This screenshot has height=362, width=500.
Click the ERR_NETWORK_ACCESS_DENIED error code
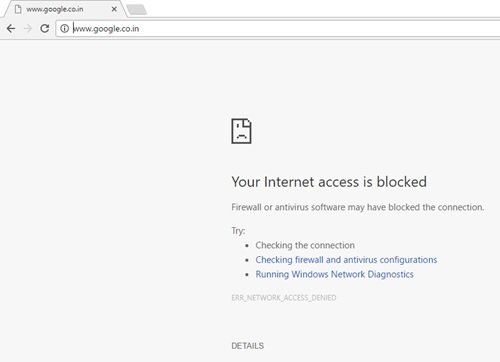coord(284,298)
